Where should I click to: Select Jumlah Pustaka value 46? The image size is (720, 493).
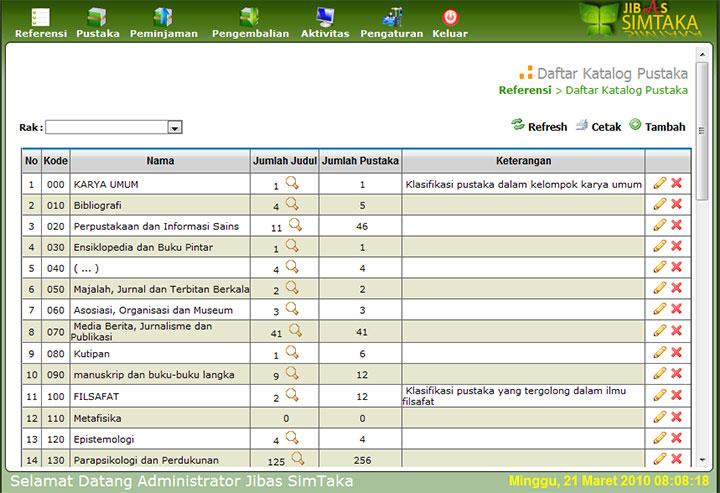tap(362, 226)
